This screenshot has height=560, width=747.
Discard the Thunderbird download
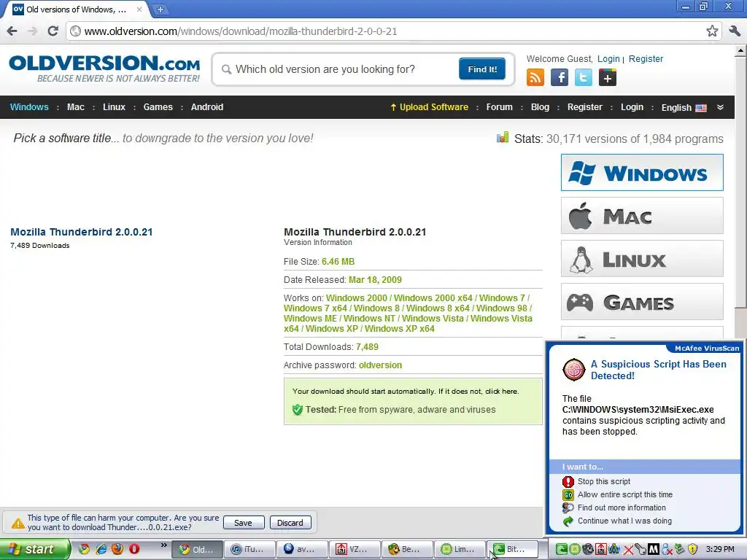pos(290,522)
